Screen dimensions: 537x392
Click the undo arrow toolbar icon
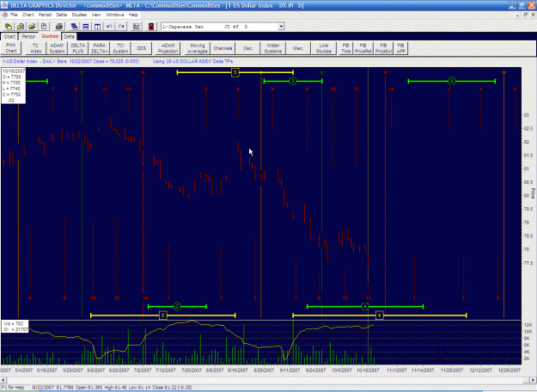point(109,27)
